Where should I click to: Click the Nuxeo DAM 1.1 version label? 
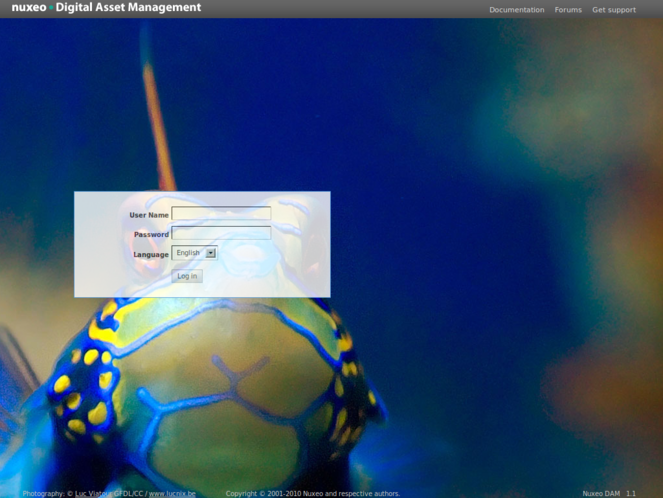click(x=608, y=493)
